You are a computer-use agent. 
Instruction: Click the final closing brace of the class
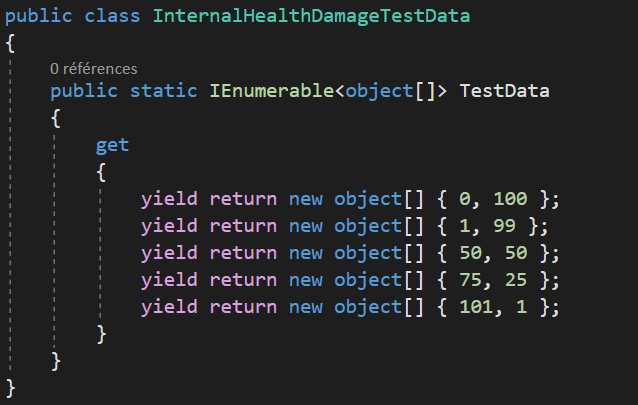pyautogui.click(x=11, y=387)
